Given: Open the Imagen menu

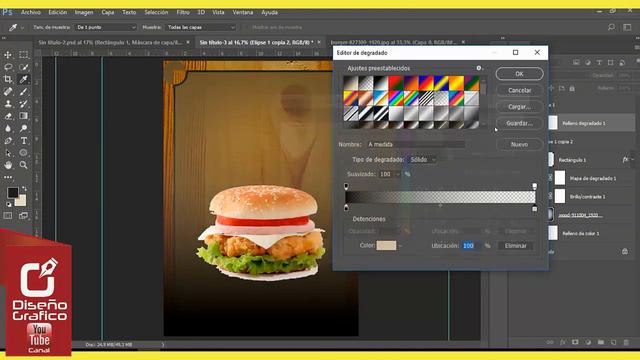Looking at the screenshot, I should 84,12.
